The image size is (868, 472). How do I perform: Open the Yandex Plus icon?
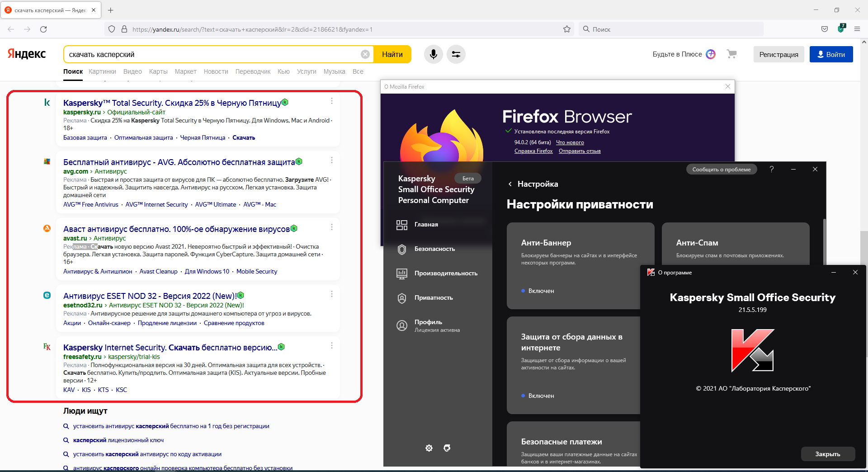[711, 54]
